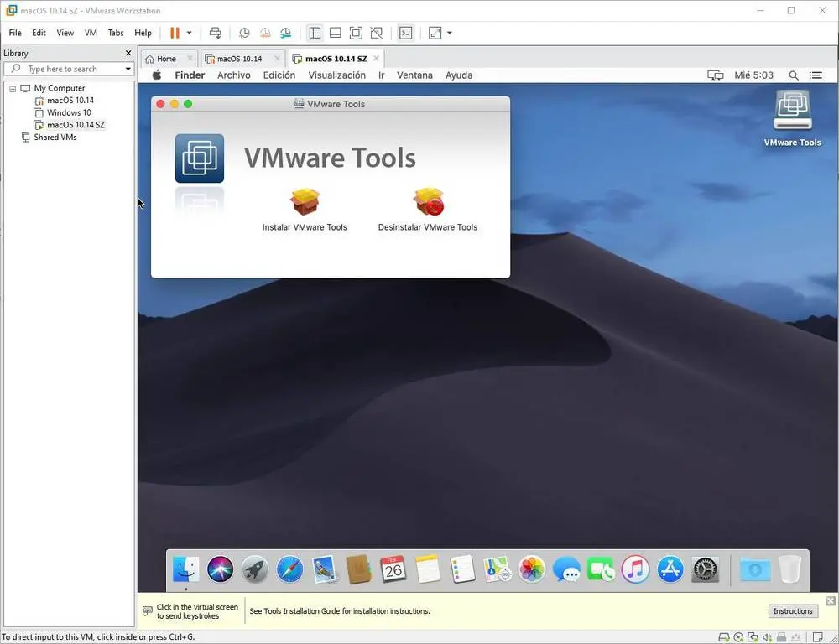Enter full screen mode via toolbar icon
Viewport: 839px width, 644px height.
pos(356,33)
